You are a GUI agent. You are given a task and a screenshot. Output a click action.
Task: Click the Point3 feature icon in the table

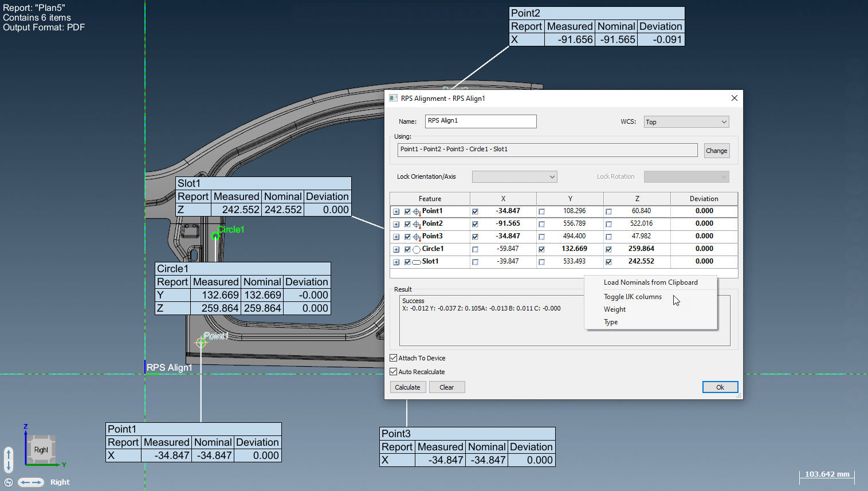point(417,237)
